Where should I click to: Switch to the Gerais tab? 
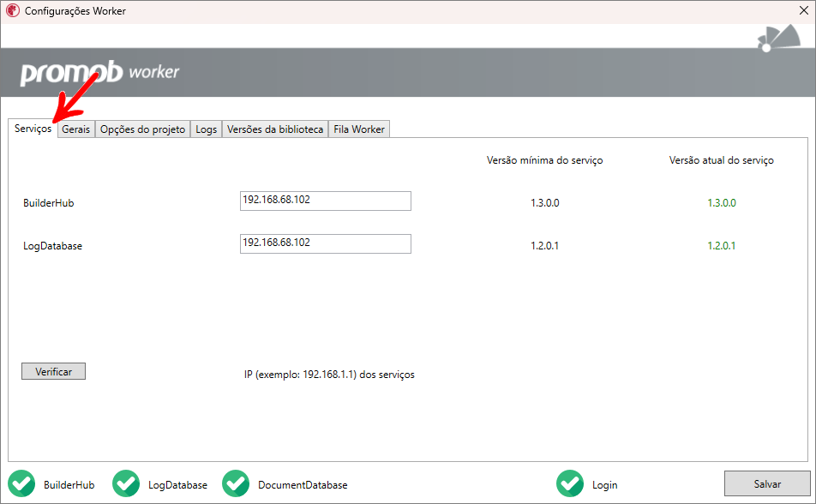pos(76,129)
